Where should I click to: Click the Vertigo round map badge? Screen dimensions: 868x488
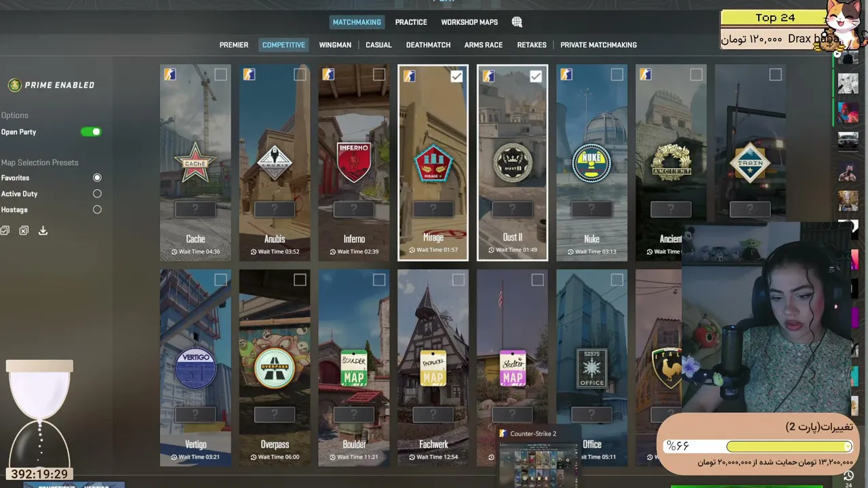pos(195,368)
